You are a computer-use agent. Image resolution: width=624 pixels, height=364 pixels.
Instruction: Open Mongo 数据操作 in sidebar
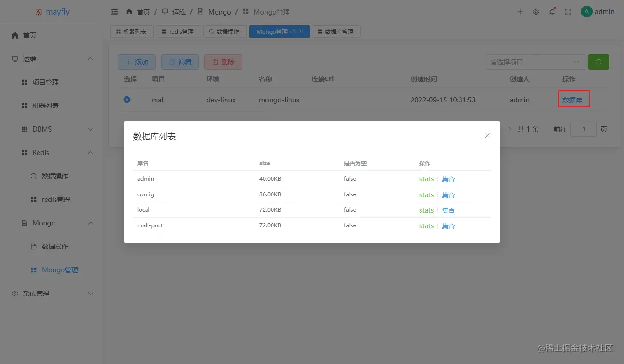click(52, 247)
